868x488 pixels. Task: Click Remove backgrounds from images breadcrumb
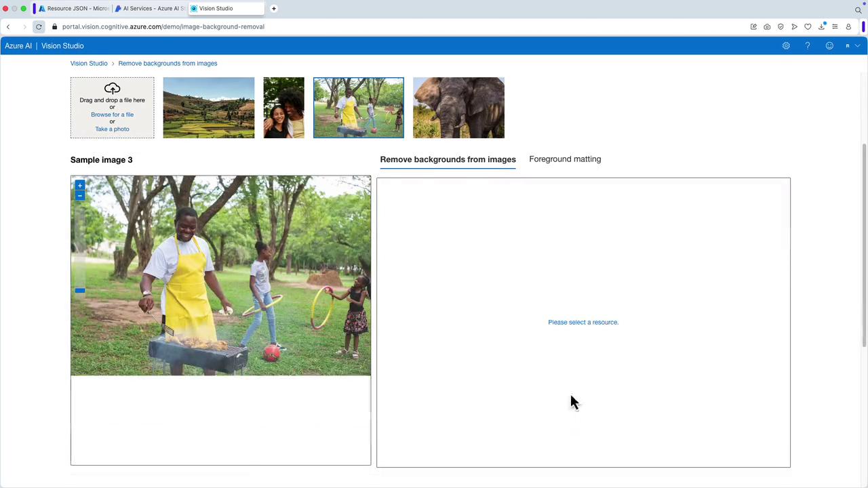point(167,63)
